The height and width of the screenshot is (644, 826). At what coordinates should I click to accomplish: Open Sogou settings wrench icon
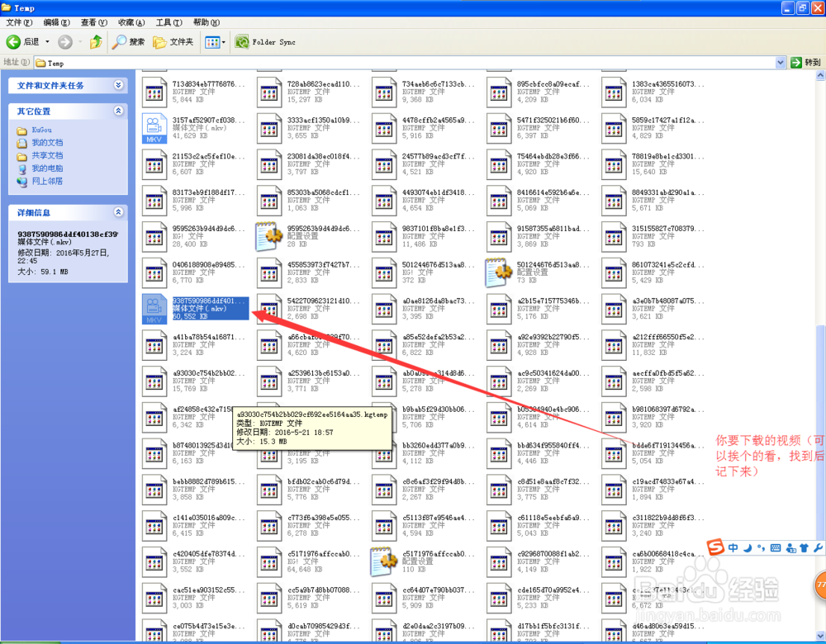[x=818, y=548]
